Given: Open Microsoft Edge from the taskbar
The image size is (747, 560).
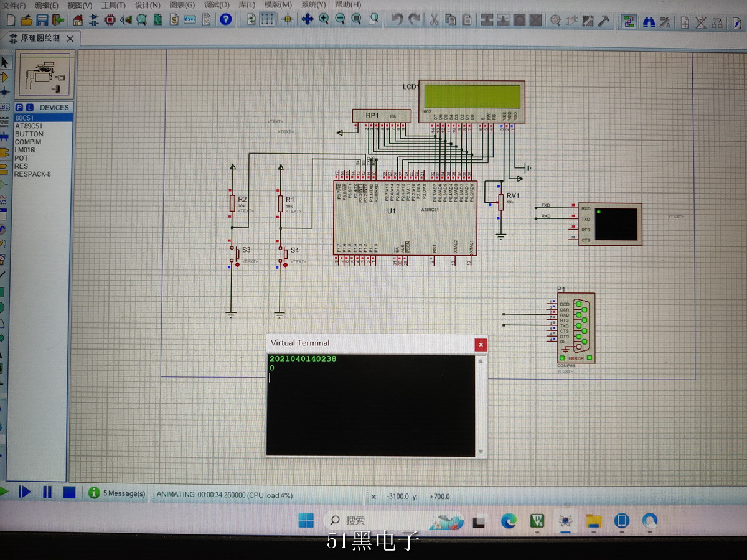Looking at the screenshot, I should pyautogui.click(x=509, y=520).
